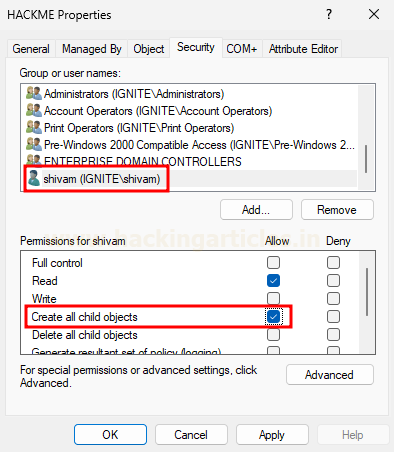
Task: Switch to the Attribute Editor tab
Action: coord(303,49)
